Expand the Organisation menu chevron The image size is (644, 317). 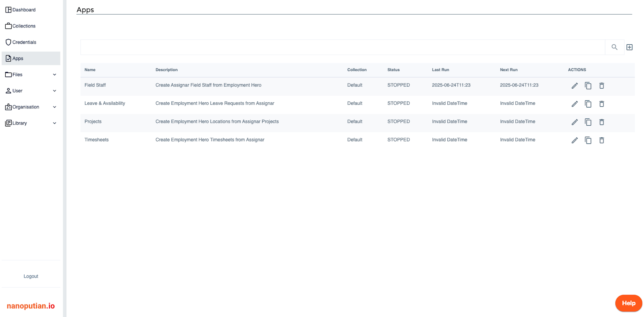point(54,107)
